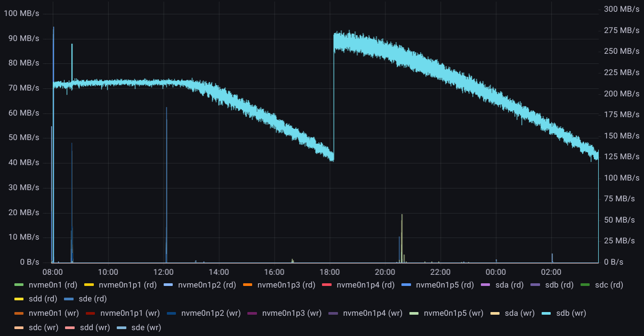Click the 300 MB/s right axis label

click(x=622, y=9)
